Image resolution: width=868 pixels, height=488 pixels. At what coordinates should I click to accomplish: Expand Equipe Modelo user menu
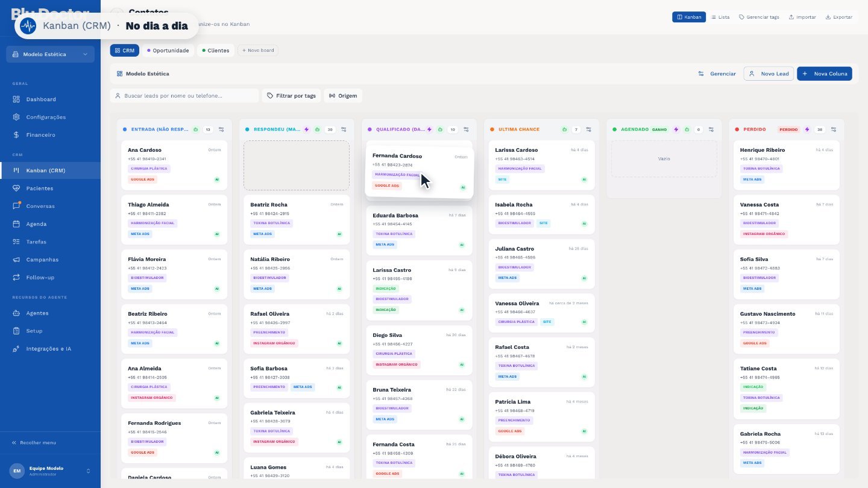click(51, 471)
